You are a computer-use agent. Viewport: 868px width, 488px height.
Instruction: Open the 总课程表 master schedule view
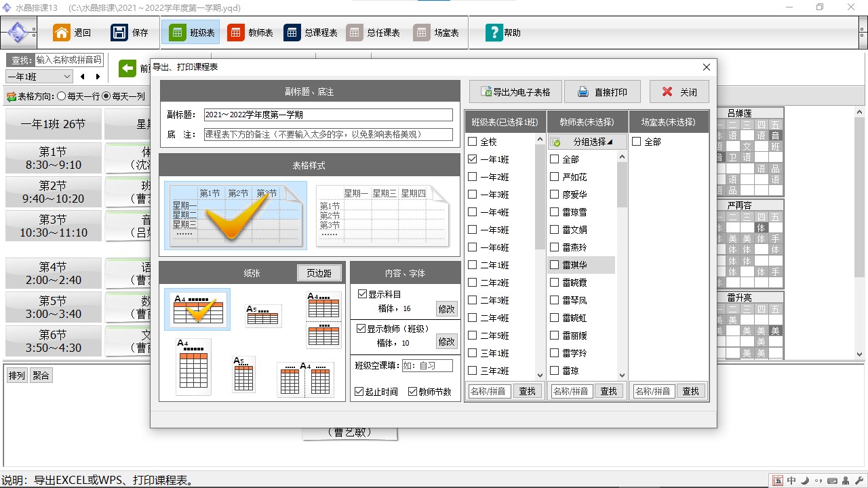coord(311,33)
